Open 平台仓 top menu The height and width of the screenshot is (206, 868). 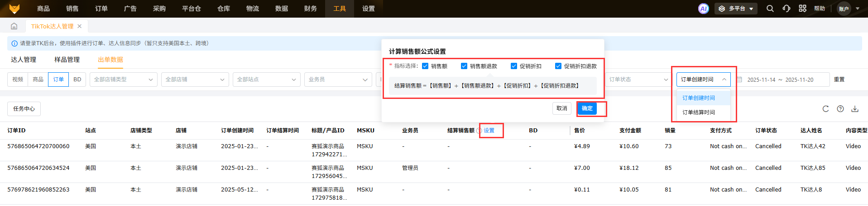(x=192, y=9)
